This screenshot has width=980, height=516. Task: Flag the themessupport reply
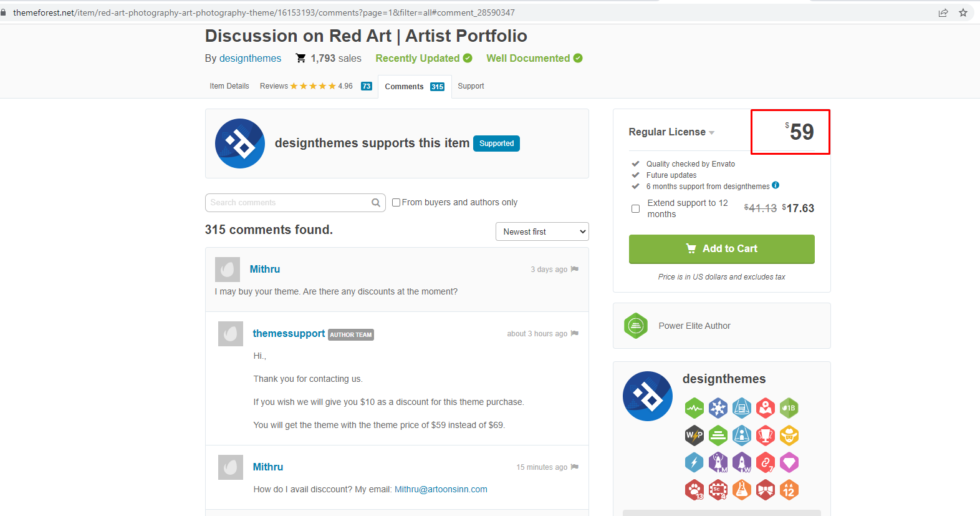pos(575,333)
